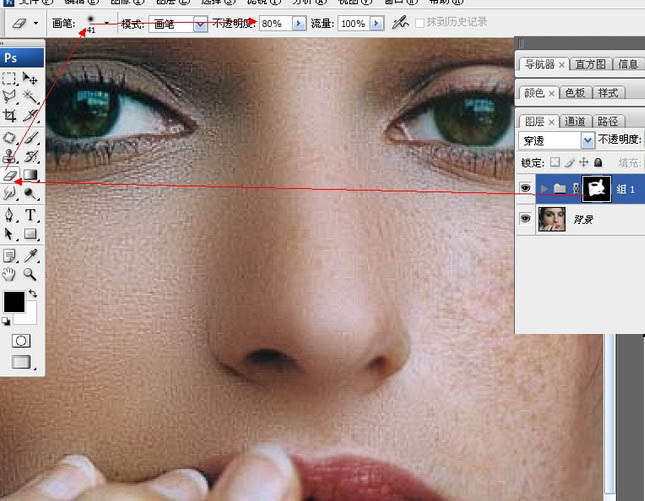Image resolution: width=645 pixels, height=501 pixels.
Task: Close the 图层 panel tab
Action: point(552,122)
